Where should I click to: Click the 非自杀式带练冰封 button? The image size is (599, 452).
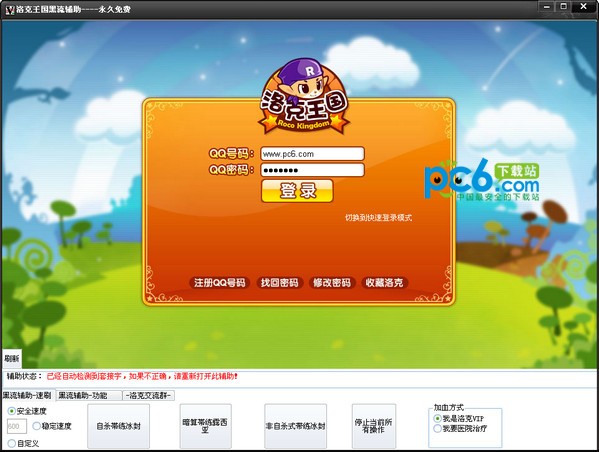coord(295,426)
